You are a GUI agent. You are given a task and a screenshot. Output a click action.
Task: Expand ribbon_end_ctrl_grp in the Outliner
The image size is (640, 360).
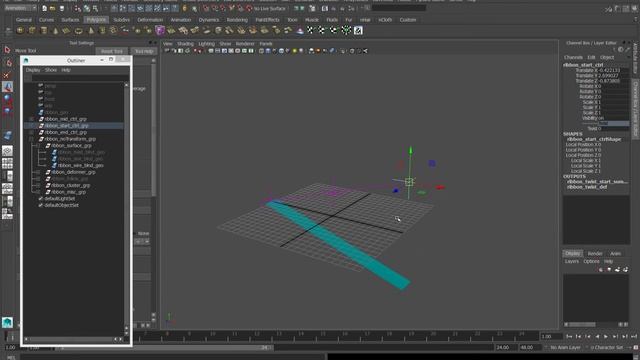click(31, 132)
